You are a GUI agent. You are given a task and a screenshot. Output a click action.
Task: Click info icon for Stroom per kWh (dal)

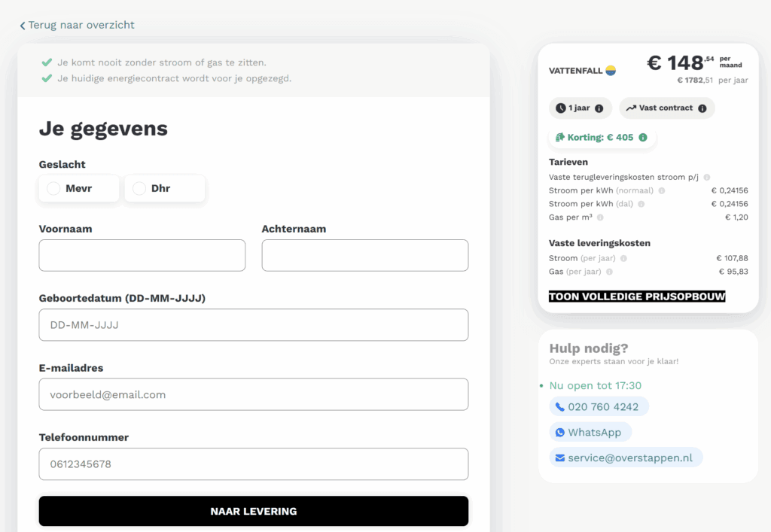(641, 204)
